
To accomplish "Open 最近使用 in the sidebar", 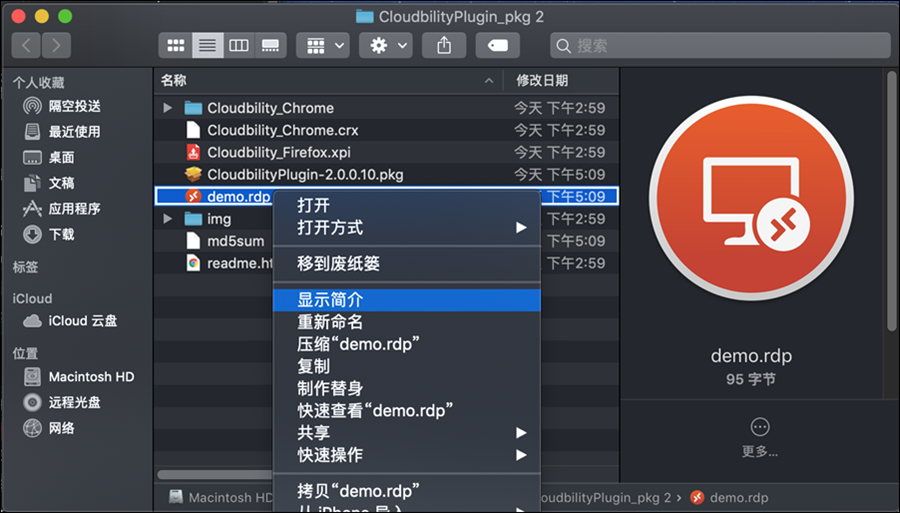I will 62,131.
